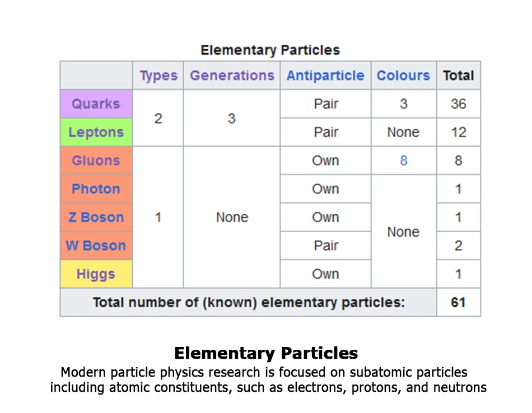Open the Leptons link
The width and height of the screenshot is (532, 413).
click(x=96, y=133)
